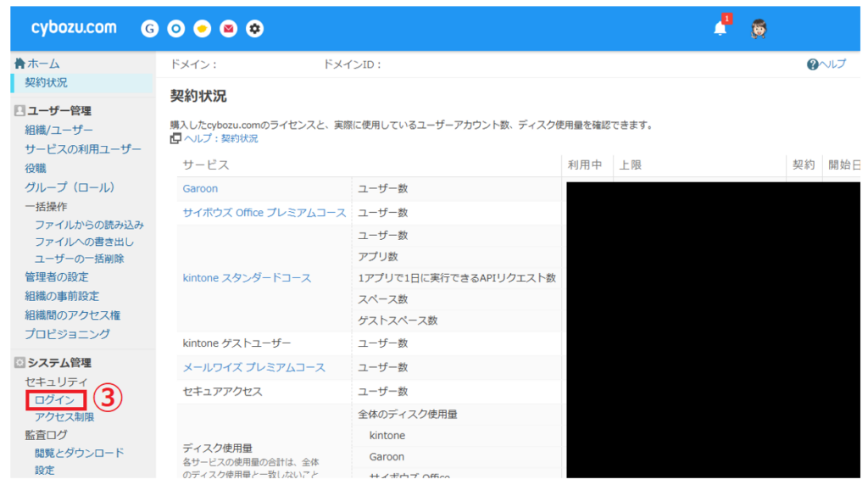Click the アプリ数 row label
Image resolution: width=868 pixels, height=485 pixels.
tap(377, 257)
